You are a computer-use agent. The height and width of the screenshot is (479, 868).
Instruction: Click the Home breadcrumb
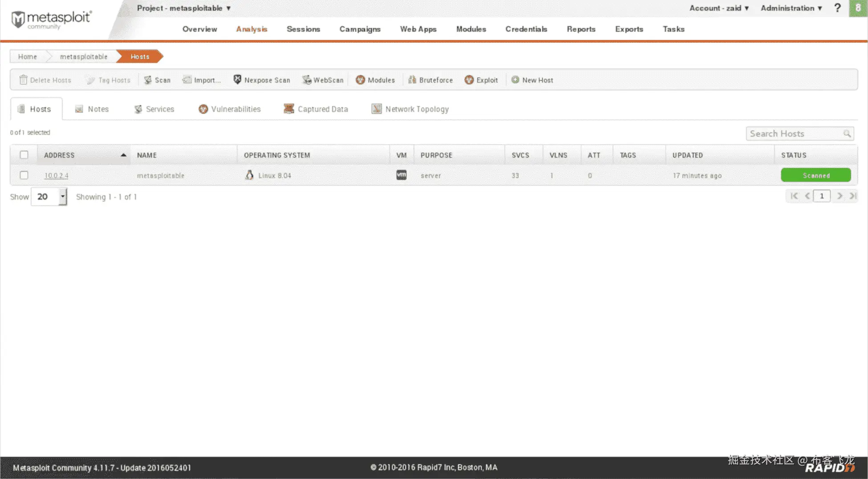click(x=28, y=57)
